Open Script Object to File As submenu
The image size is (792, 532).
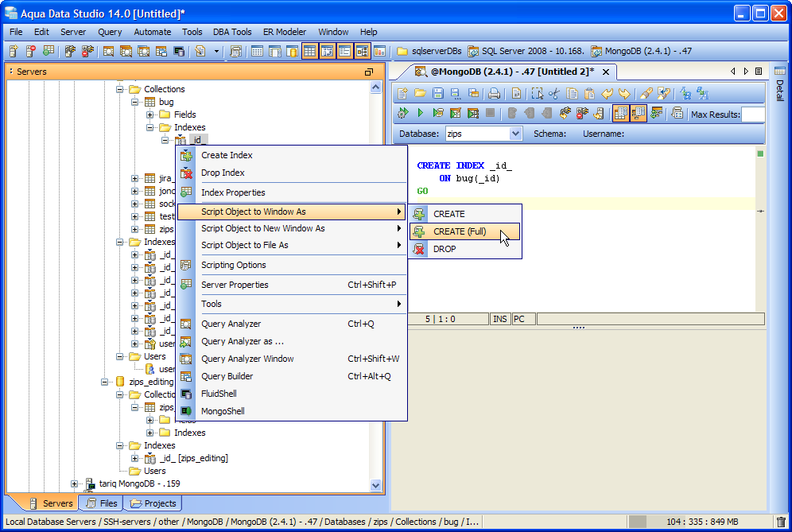click(292, 245)
